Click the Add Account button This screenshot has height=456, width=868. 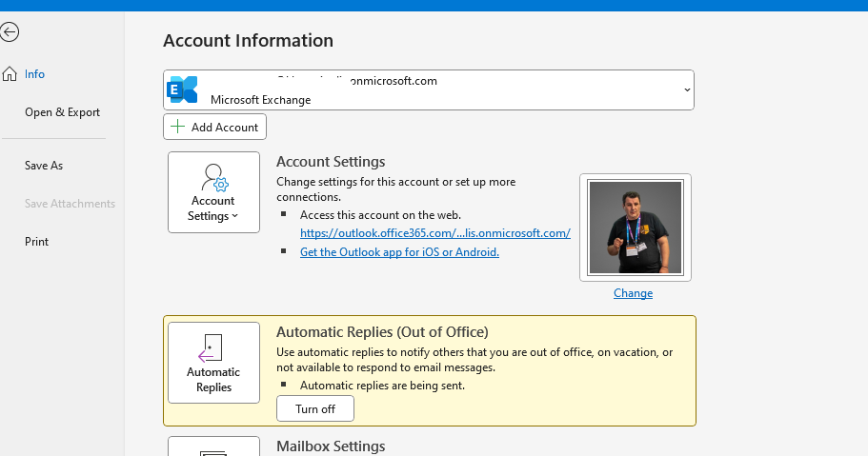pyautogui.click(x=214, y=127)
